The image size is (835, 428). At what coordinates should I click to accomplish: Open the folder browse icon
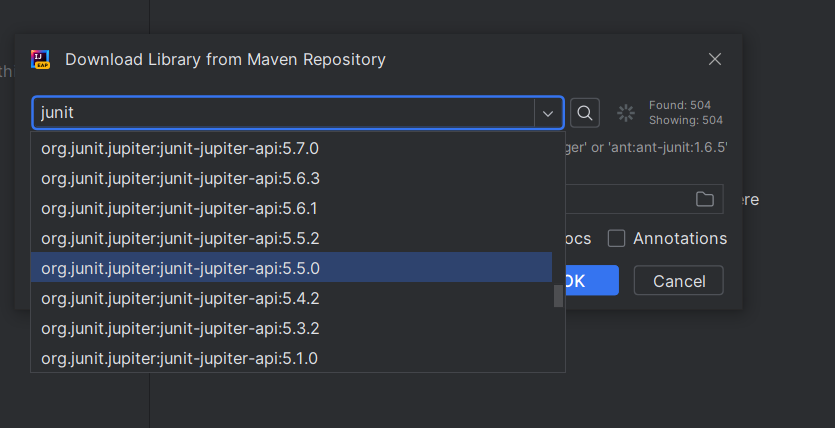pyautogui.click(x=705, y=199)
